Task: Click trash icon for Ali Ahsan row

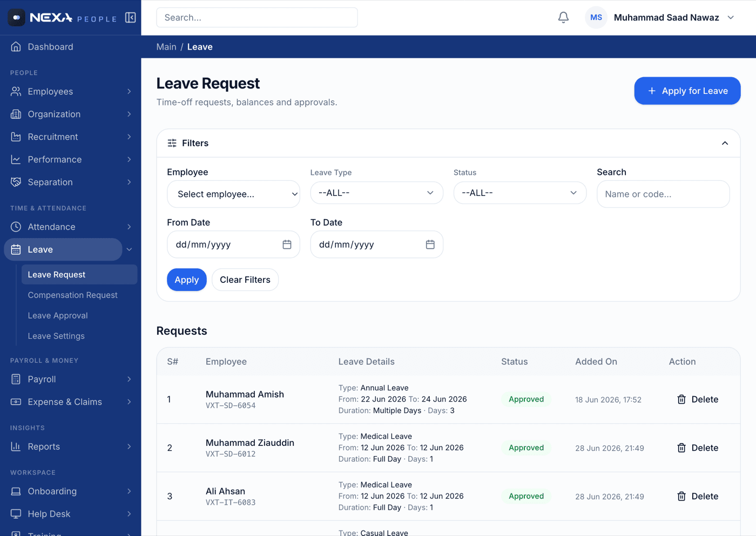Action: pos(681,497)
